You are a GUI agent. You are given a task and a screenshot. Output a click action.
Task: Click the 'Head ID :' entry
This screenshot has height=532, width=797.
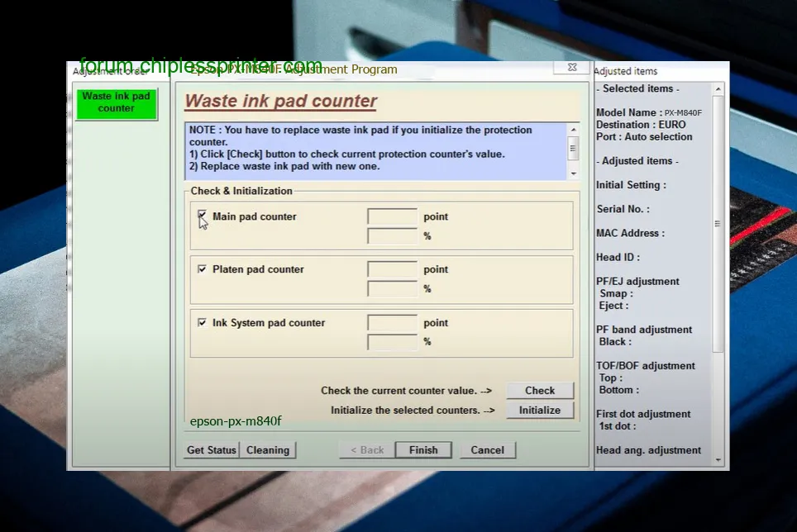(x=618, y=258)
